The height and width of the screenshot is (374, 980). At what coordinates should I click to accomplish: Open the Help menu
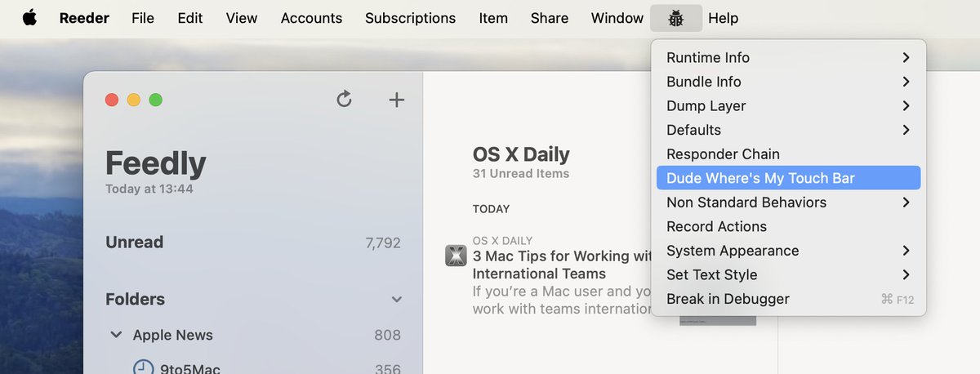pyautogui.click(x=723, y=18)
